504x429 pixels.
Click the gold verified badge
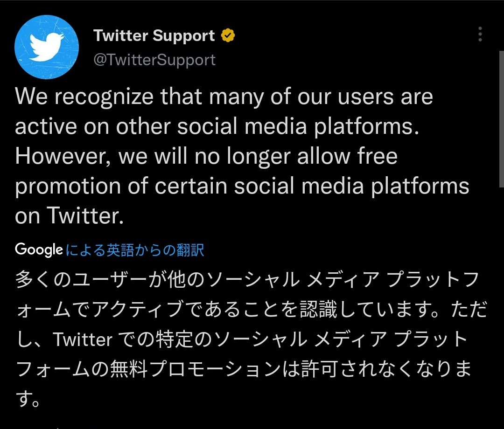pos(228,36)
